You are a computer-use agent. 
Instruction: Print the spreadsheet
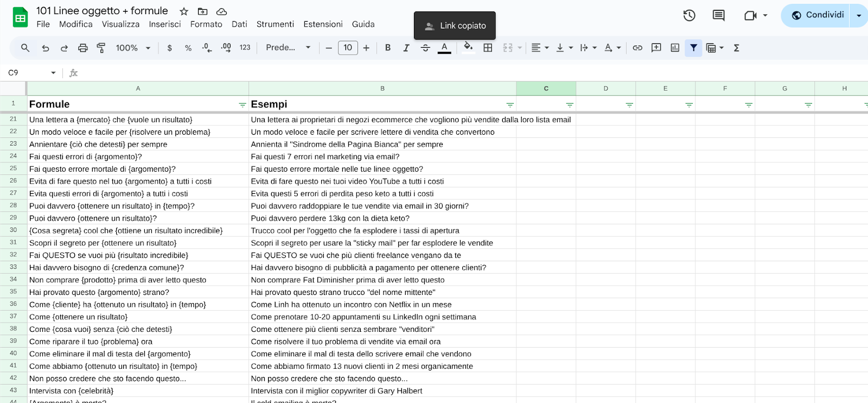pyautogui.click(x=82, y=48)
